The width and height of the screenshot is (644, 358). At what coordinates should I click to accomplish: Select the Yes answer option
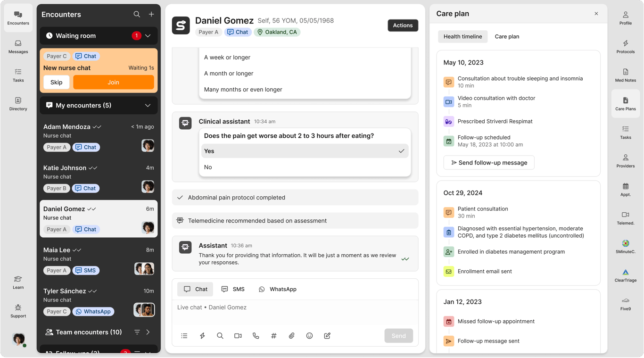305,151
